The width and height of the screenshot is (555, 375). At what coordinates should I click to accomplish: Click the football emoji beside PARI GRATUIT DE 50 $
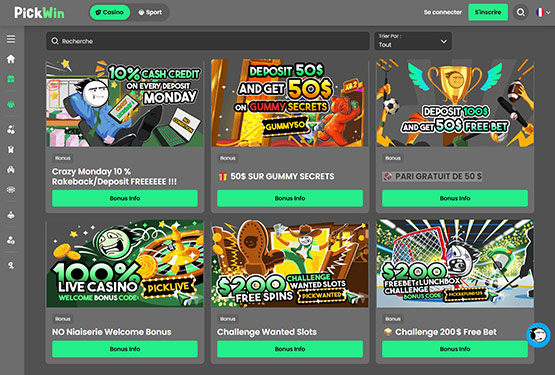388,176
